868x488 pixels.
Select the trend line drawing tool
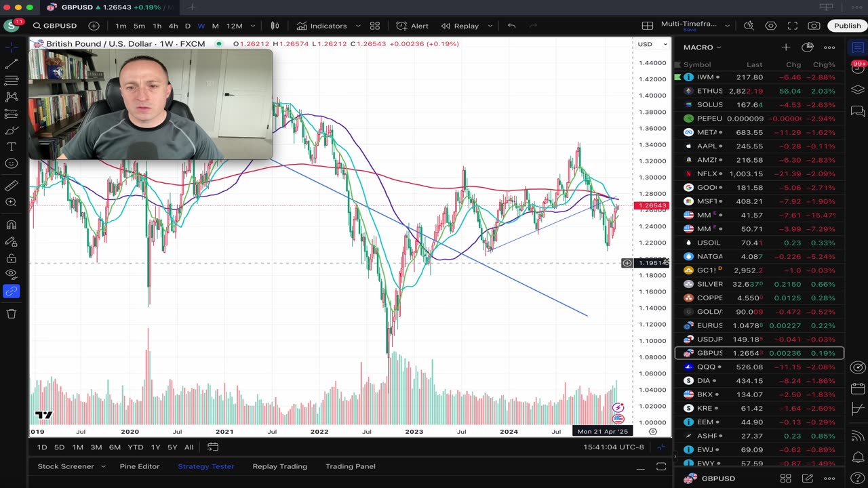click(12, 64)
